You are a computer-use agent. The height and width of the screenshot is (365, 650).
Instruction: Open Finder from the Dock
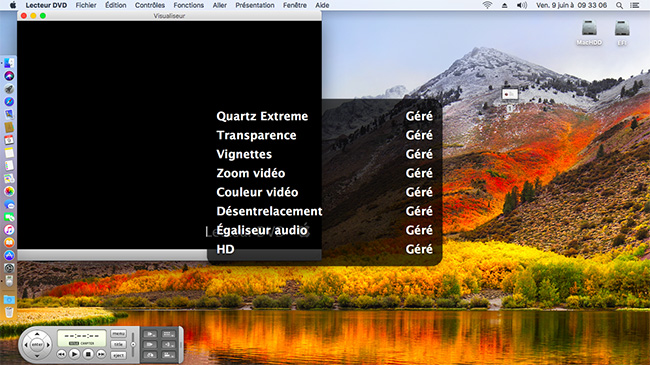pyautogui.click(x=9, y=63)
